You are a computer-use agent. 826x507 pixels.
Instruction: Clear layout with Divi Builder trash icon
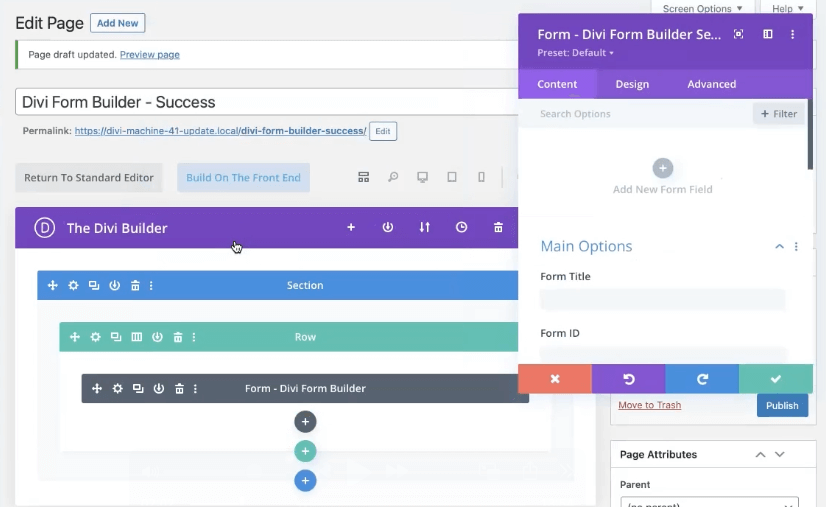pos(498,227)
